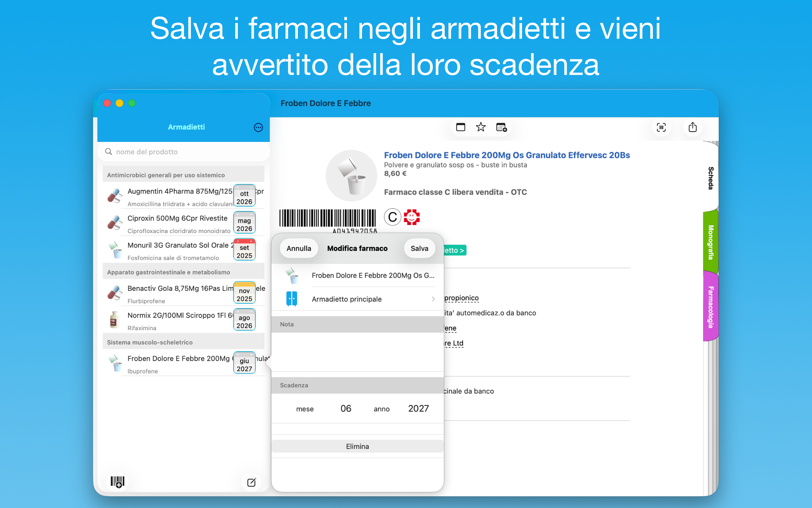Delete the drug with Elimina

pyautogui.click(x=357, y=446)
